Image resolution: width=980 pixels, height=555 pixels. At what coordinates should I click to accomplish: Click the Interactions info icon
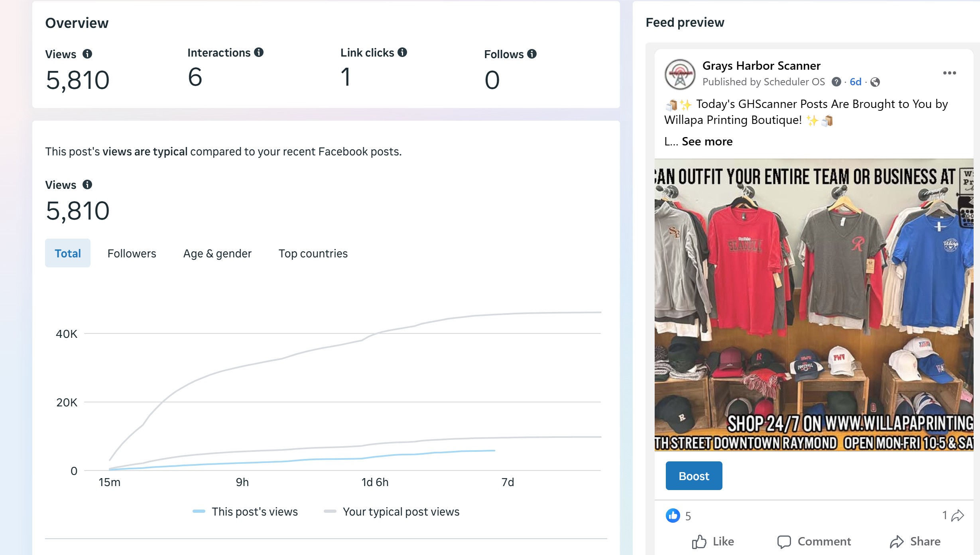[x=259, y=52]
